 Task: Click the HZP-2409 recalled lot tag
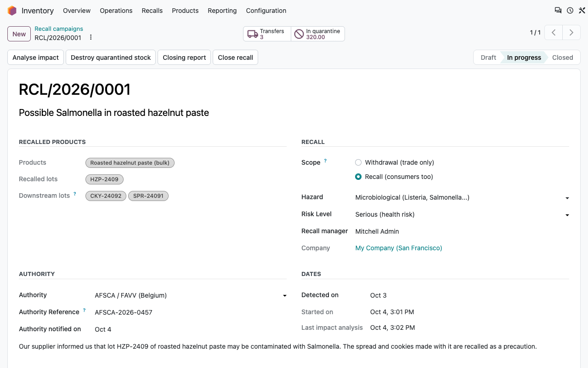104,179
